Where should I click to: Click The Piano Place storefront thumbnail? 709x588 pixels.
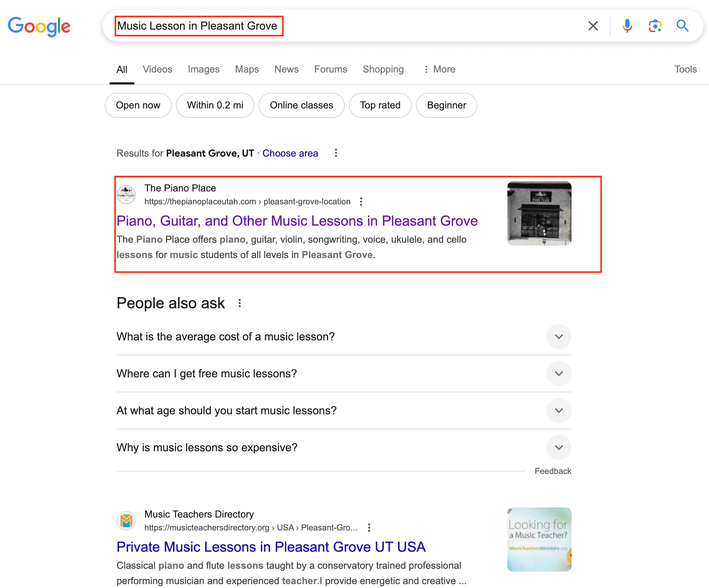(x=539, y=213)
